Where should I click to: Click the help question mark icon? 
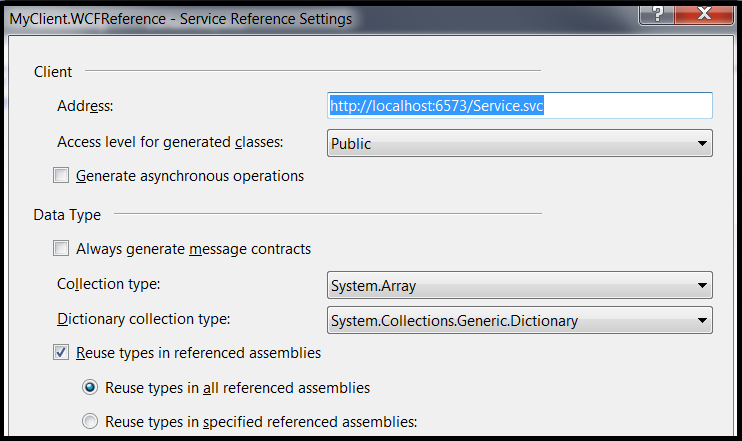point(657,14)
